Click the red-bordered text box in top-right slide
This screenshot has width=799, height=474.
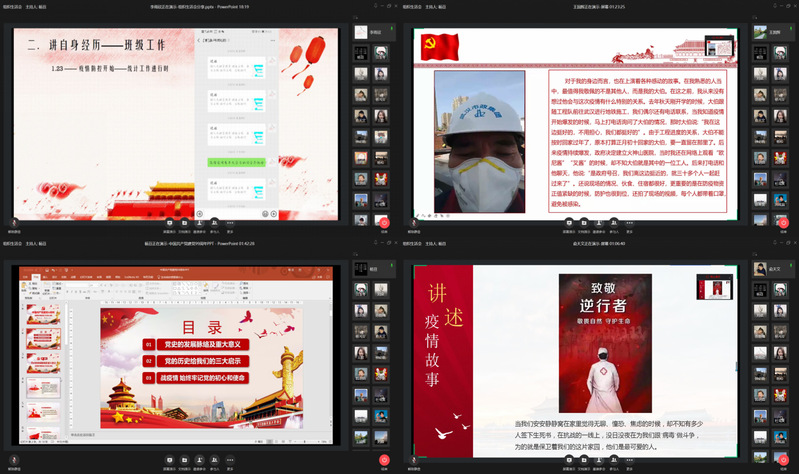coord(638,142)
